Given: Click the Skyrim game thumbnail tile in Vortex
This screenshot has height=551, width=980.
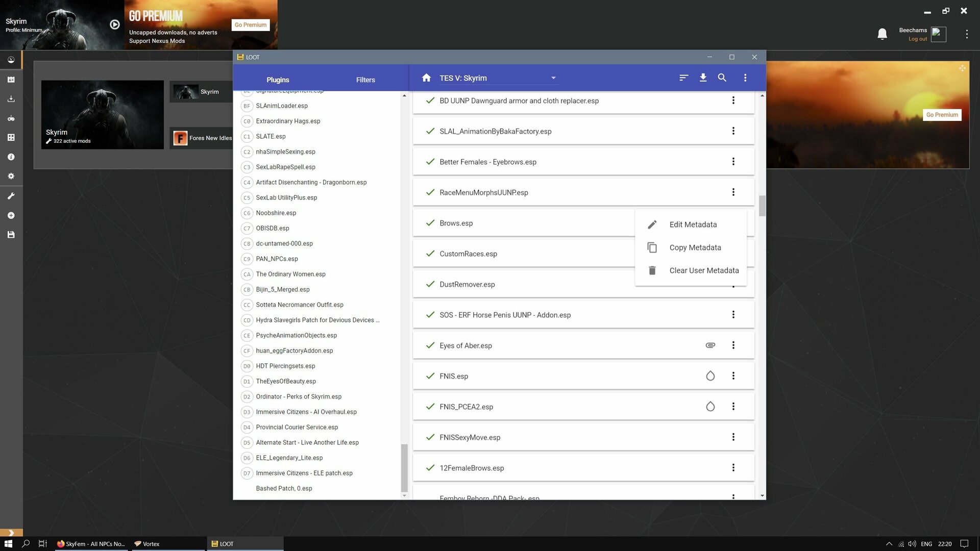Looking at the screenshot, I should [103, 115].
